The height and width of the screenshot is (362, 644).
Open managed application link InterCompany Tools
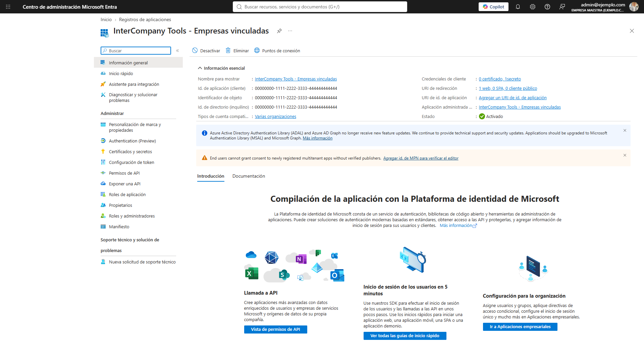click(x=520, y=107)
